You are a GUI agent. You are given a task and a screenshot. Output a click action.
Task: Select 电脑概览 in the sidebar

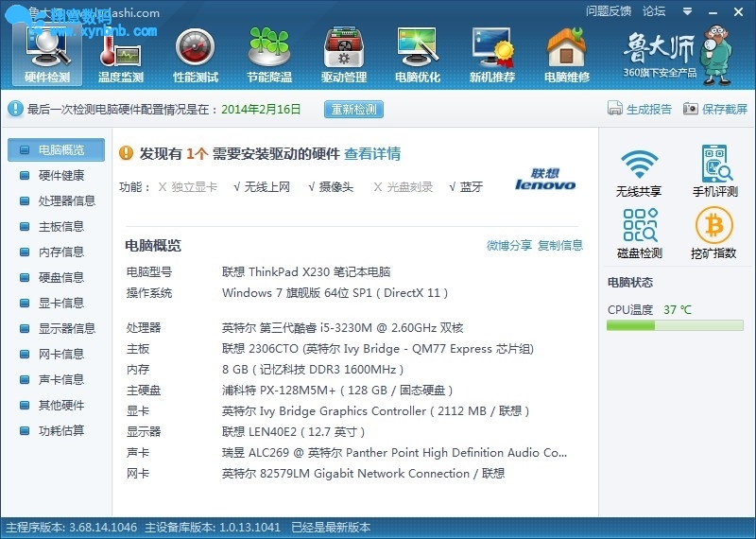coord(56,149)
